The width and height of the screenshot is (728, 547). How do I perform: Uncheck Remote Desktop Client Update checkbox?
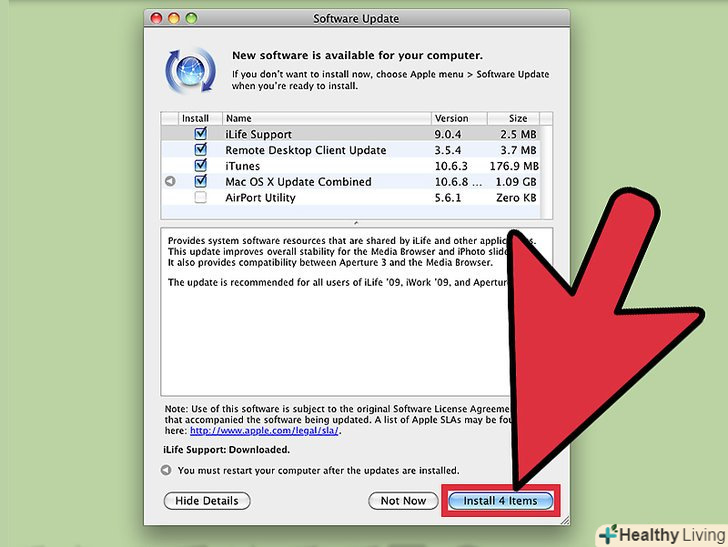coord(201,149)
